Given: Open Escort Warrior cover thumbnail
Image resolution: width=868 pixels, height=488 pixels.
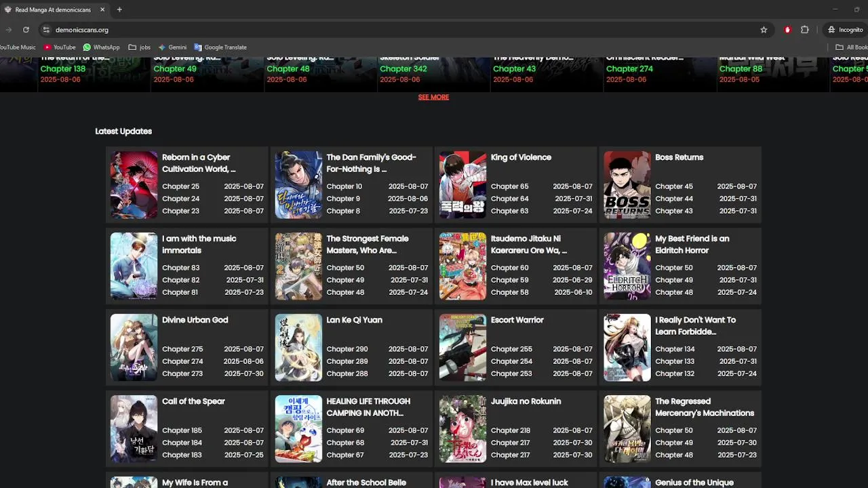Looking at the screenshot, I should point(463,348).
